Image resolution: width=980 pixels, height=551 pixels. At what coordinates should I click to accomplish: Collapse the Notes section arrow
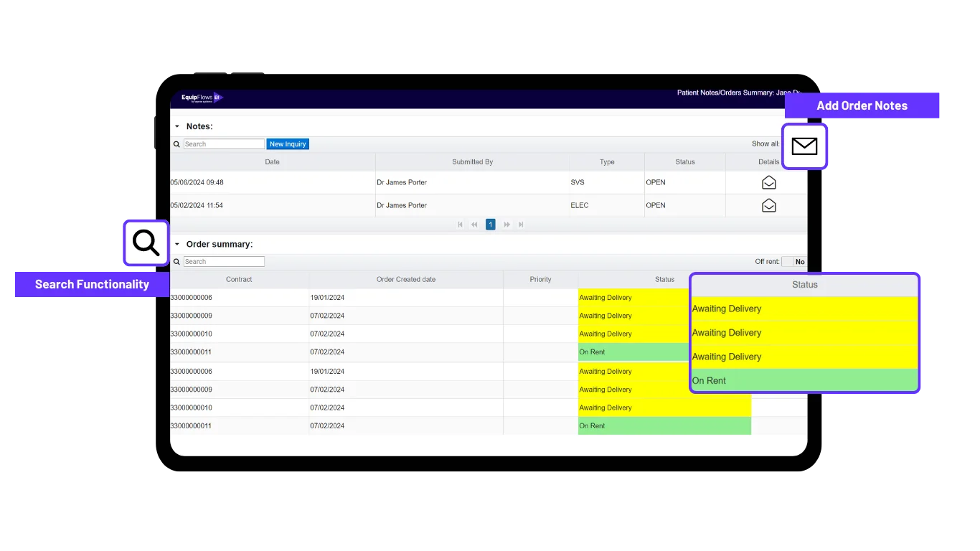tap(177, 126)
